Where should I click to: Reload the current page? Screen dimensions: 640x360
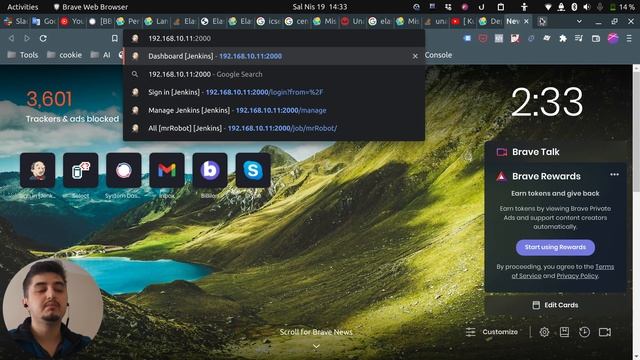click(x=43, y=38)
